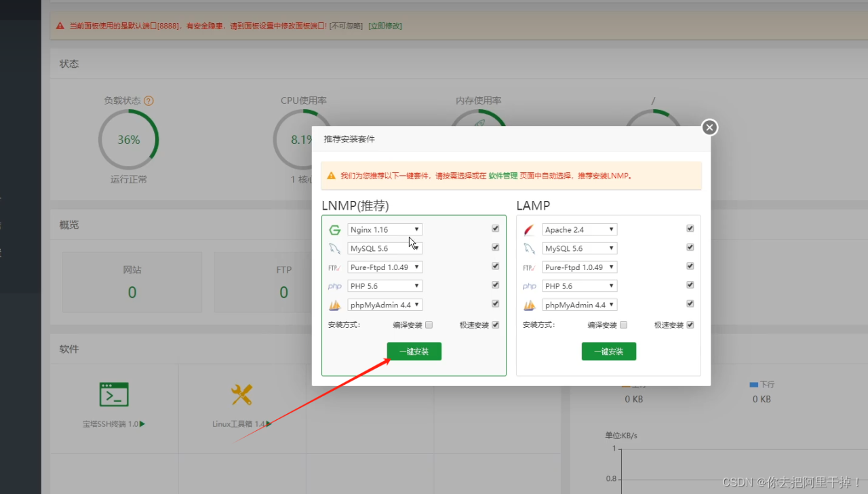Click the 软件 section heading
868x494 pixels.
pyautogui.click(x=69, y=349)
